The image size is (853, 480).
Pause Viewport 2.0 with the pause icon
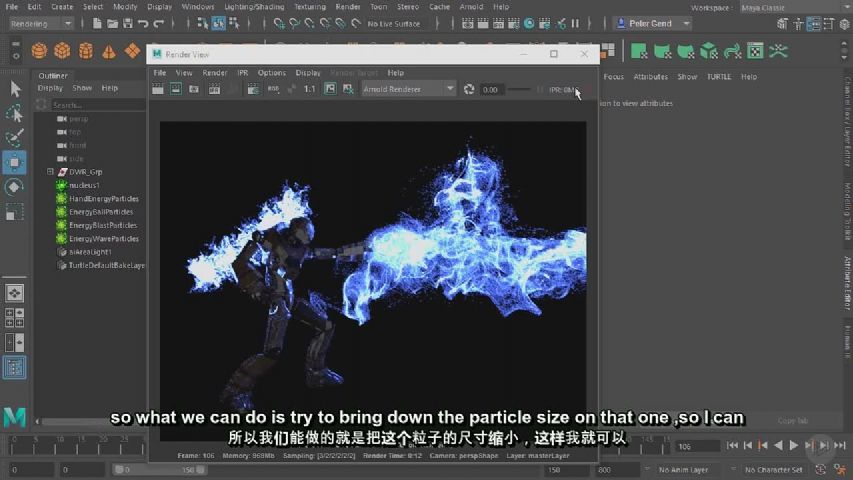(x=575, y=23)
